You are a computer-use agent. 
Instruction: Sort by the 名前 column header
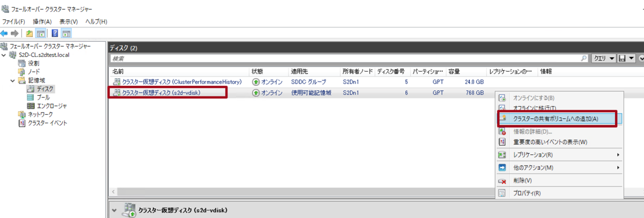click(180, 71)
